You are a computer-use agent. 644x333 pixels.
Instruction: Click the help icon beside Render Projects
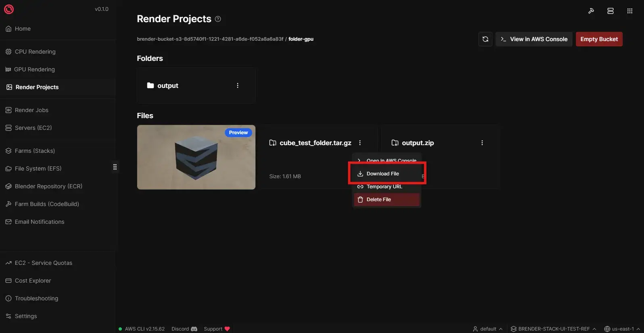tap(218, 19)
